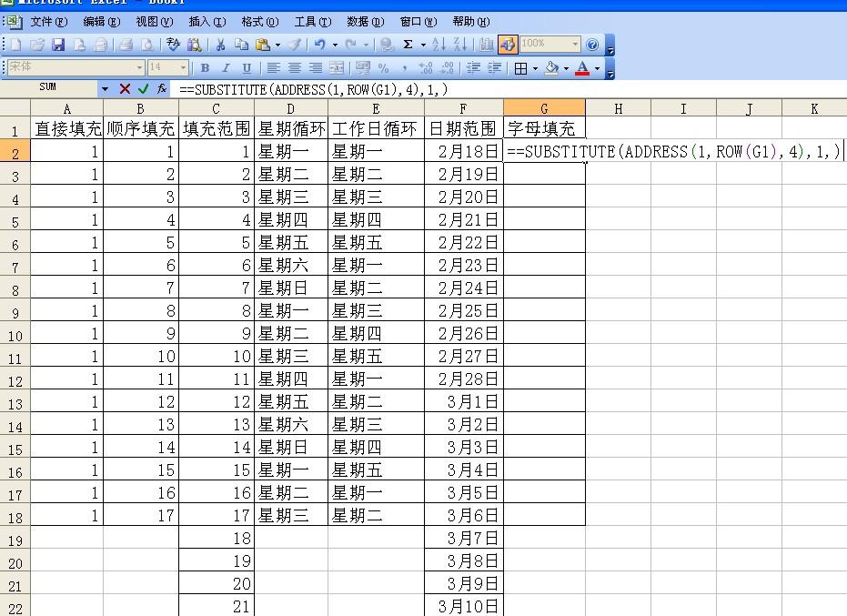Open Excel Help question mark icon

[x=592, y=45]
